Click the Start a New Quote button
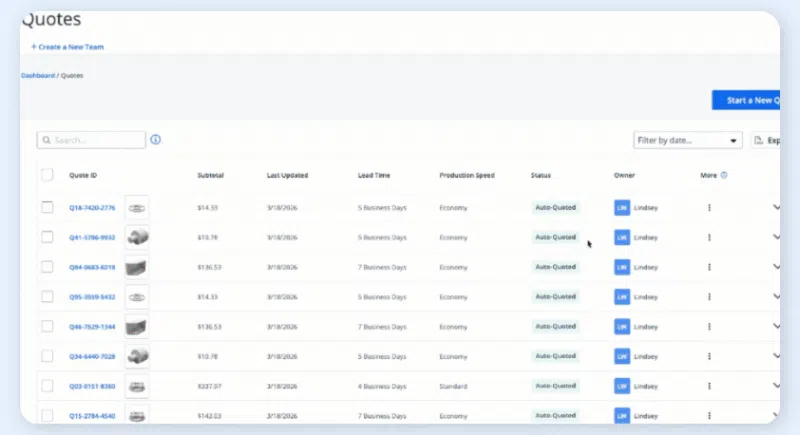The width and height of the screenshot is (800, 435). point(746,100)
